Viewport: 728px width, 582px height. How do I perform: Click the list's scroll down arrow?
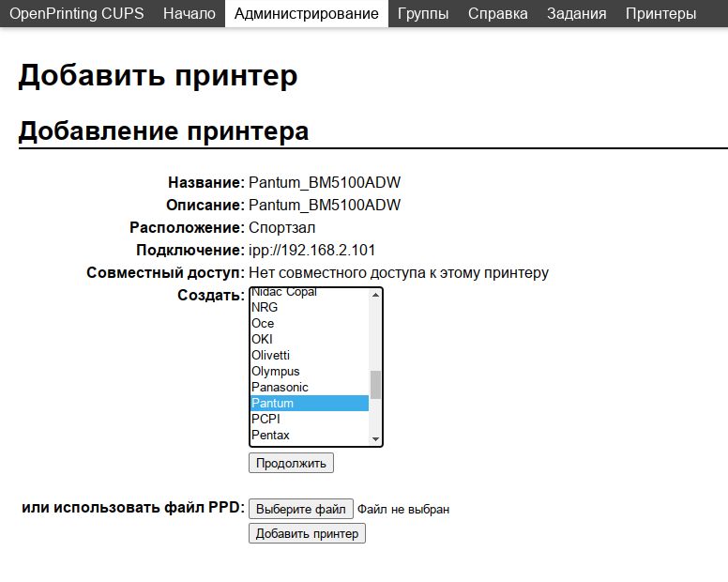pos(375,438)
